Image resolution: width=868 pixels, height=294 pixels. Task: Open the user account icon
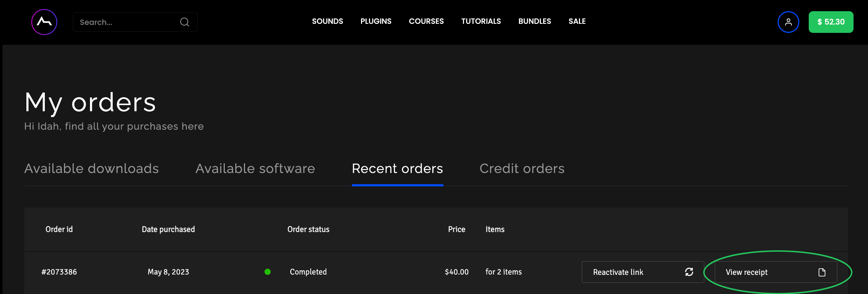(x=788, y=22)
